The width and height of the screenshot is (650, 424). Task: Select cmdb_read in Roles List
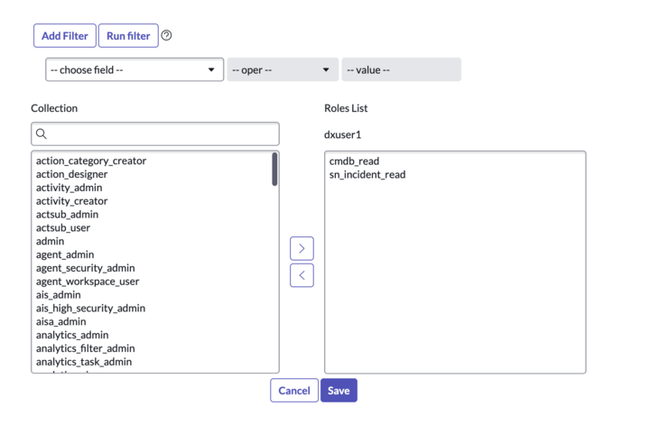354,161
